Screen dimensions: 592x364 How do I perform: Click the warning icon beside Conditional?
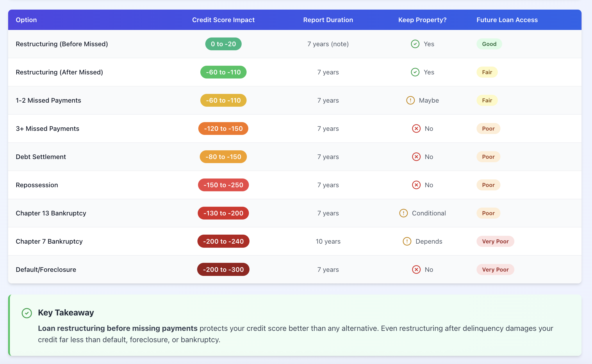[403, 213]
